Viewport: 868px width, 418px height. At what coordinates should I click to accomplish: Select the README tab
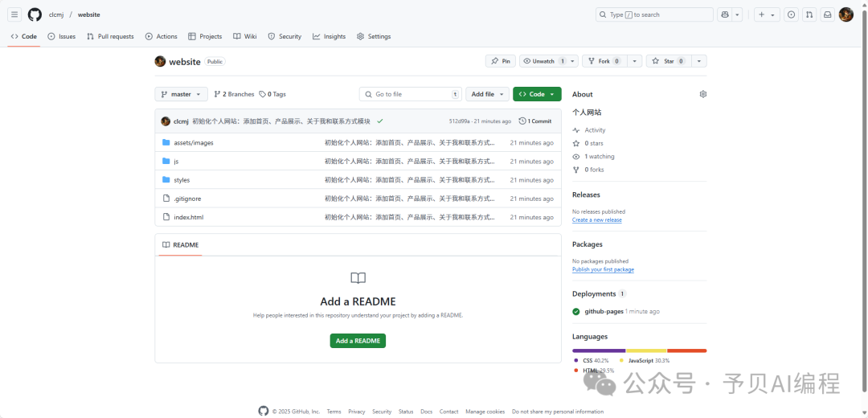(x=181, y=244)
